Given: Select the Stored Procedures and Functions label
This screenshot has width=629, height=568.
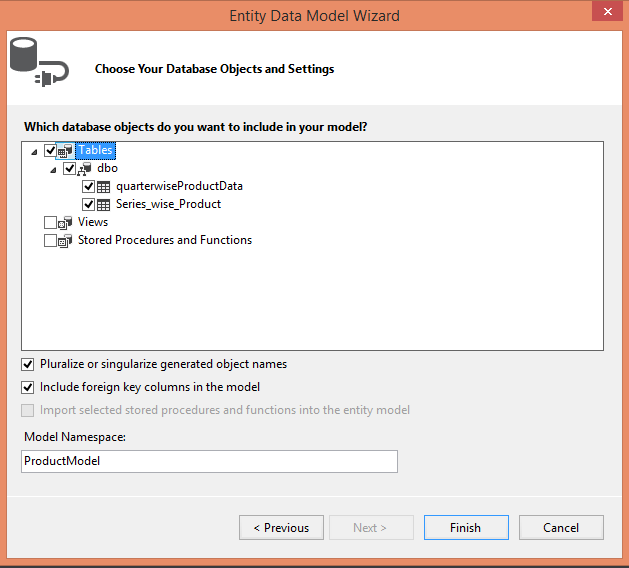Looking at the screenshot, I should coord(164,240).
